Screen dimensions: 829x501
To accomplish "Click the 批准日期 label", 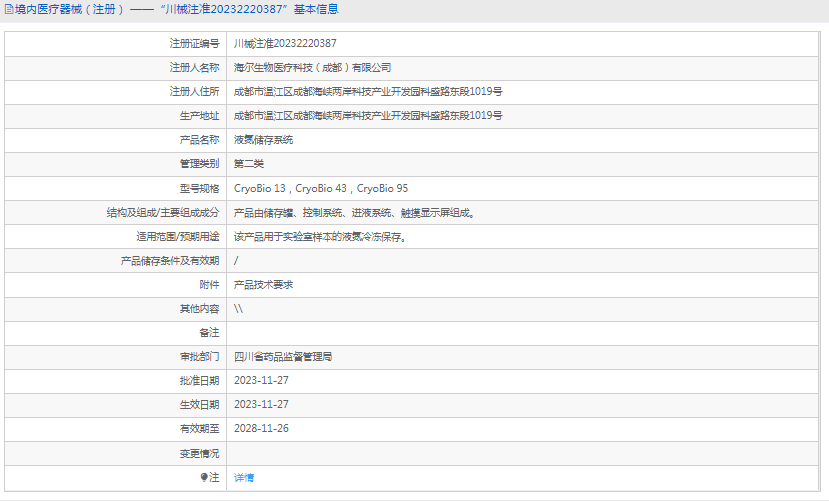I will [x=199, y=381].
